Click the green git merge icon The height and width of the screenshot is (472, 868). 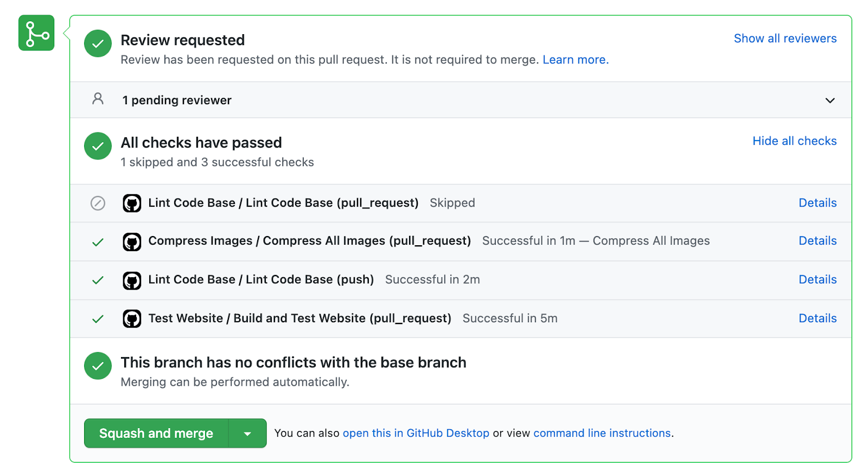(36, 33)
